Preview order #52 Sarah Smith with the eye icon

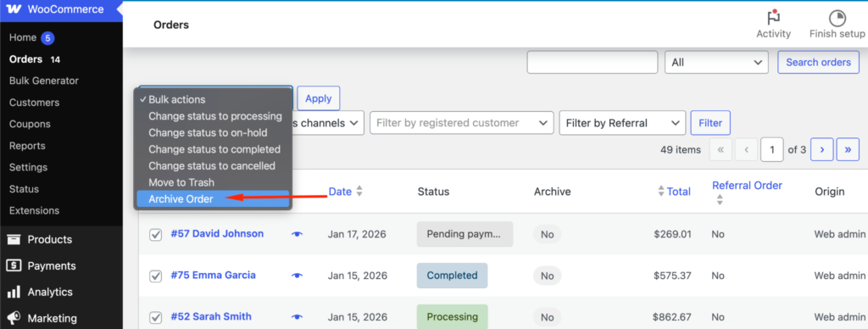(298, 317)
